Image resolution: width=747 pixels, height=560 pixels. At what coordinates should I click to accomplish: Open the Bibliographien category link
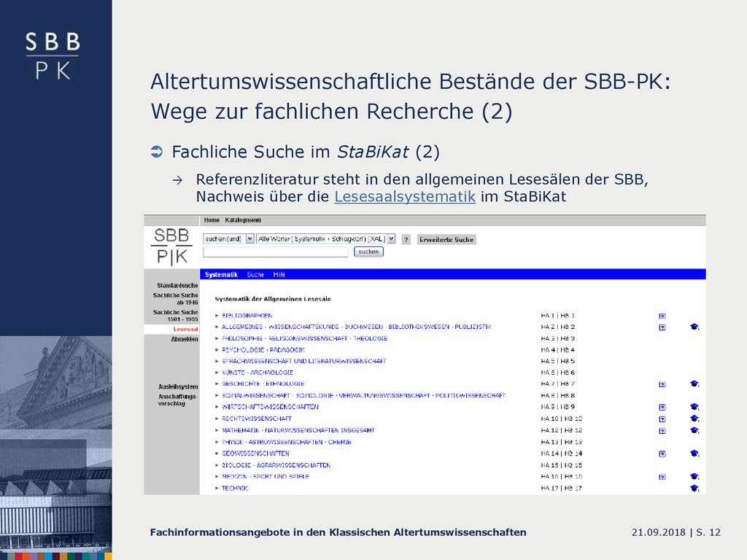[247, 316]
